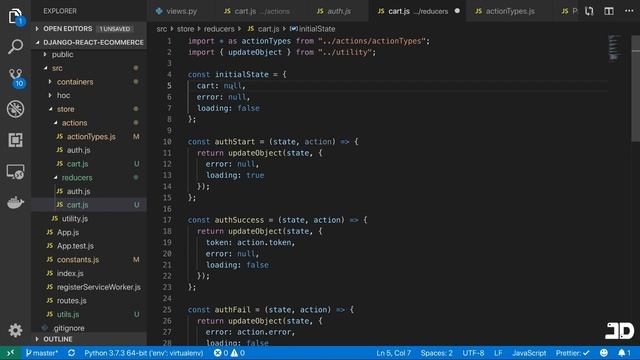Click the reducers breadcrumb segment
The height and width of the screenshot is (360, 640).
click(219, 29)
